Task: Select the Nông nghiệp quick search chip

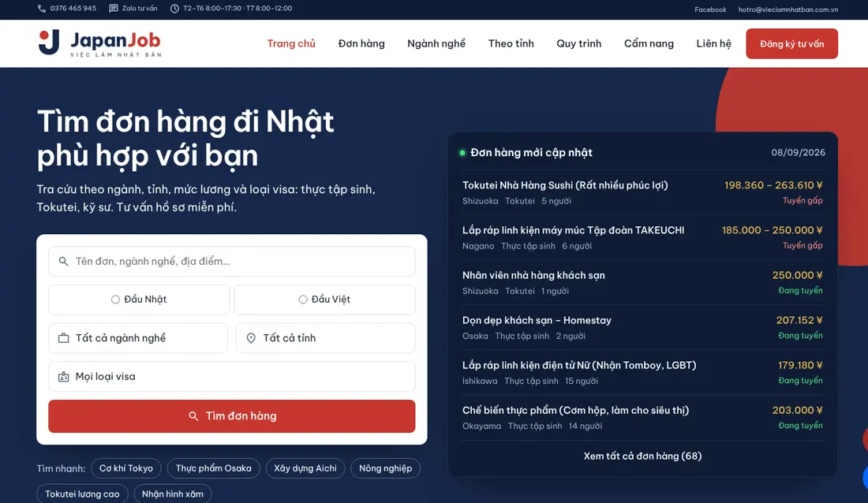Action: point(385,468)
